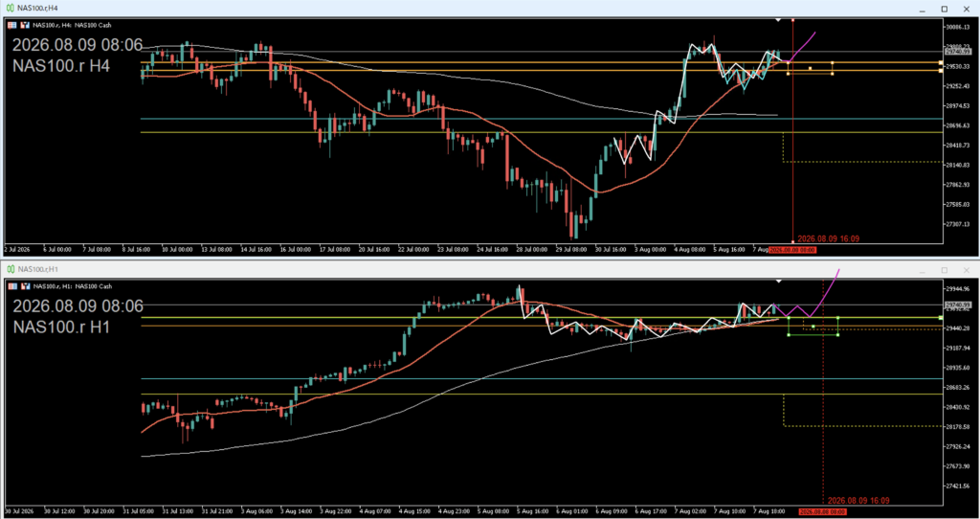This screenshot has width=980, height=519.
Task: Click the NAS100.r,H1 window title icon
Action: [10, 269]
